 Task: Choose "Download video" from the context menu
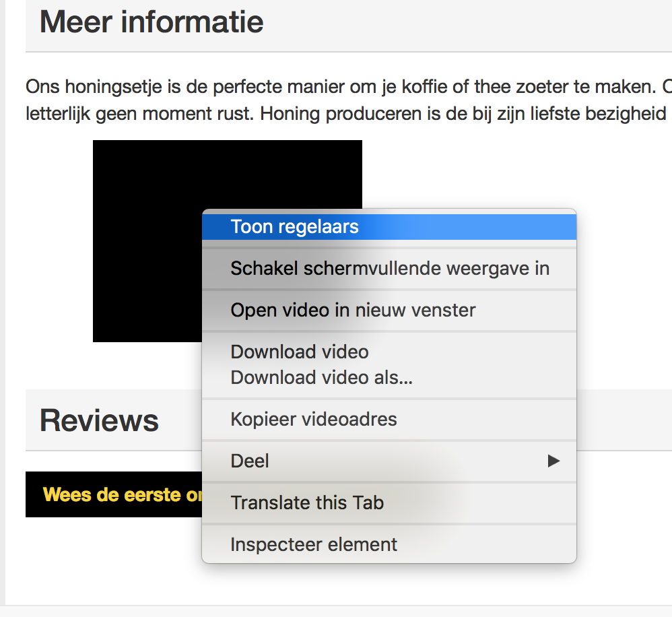tap(300, 352)
